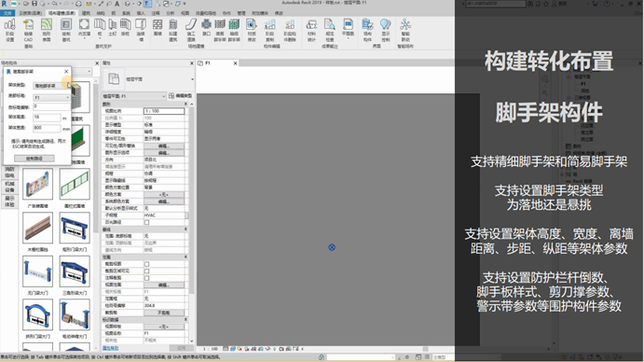Switch to the 建筑 ribbon tab
The width and height of the screenshot is (644, 362).
click(x=86, y=13)
